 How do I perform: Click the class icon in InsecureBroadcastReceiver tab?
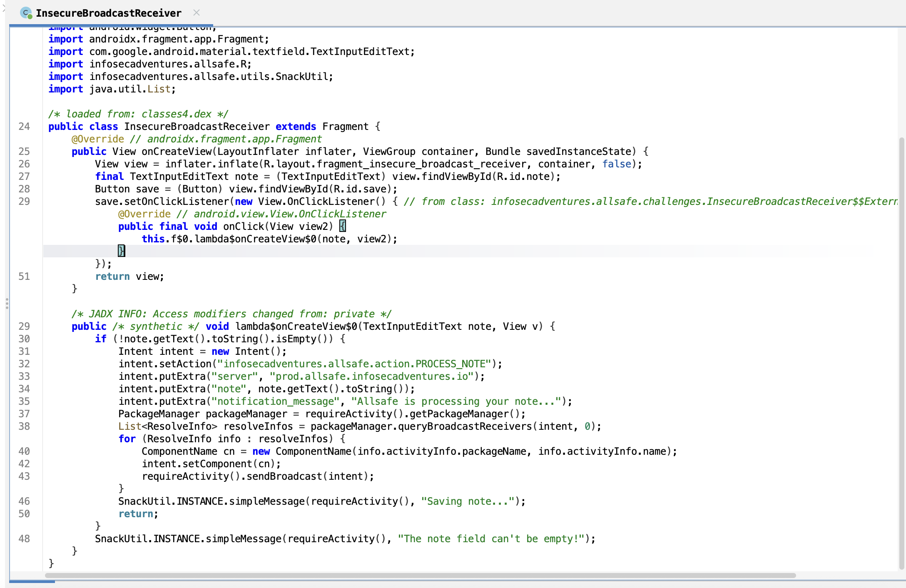click(x=26, y=13)
